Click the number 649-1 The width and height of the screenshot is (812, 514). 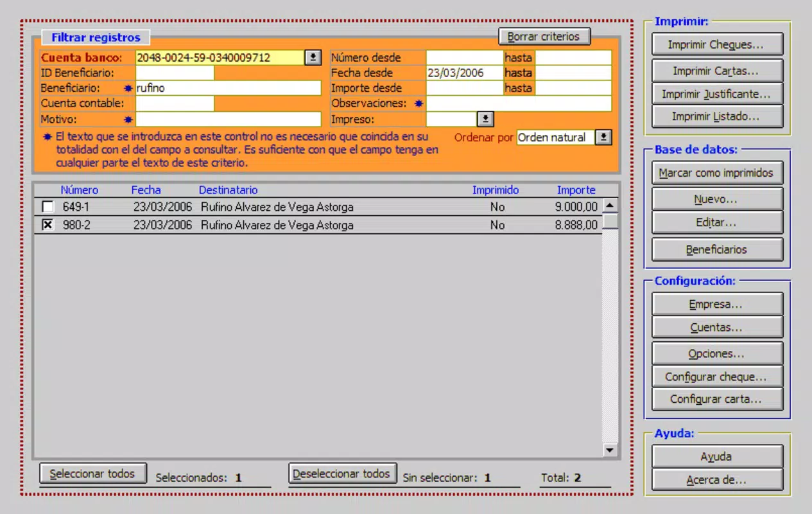[77, 207]
